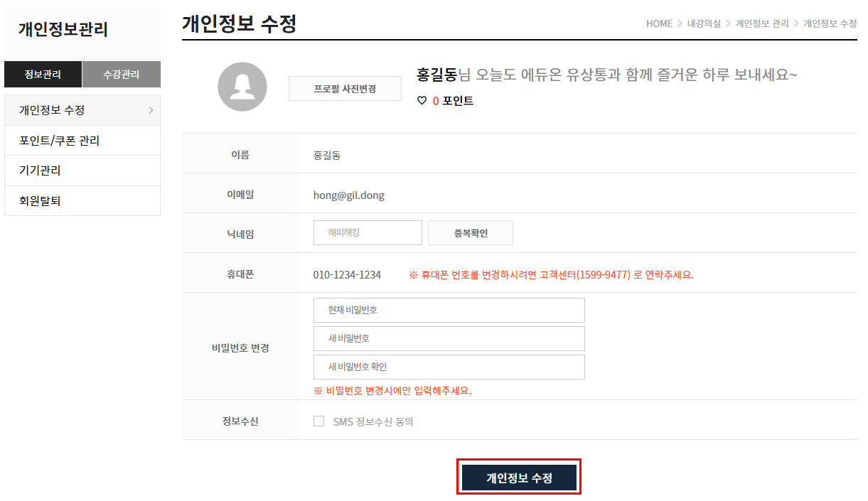Open 개인정보 관리 breadcrumb link
Image resolution: width=868 pixels, height=501 pixels.
(x=762, y=23)
